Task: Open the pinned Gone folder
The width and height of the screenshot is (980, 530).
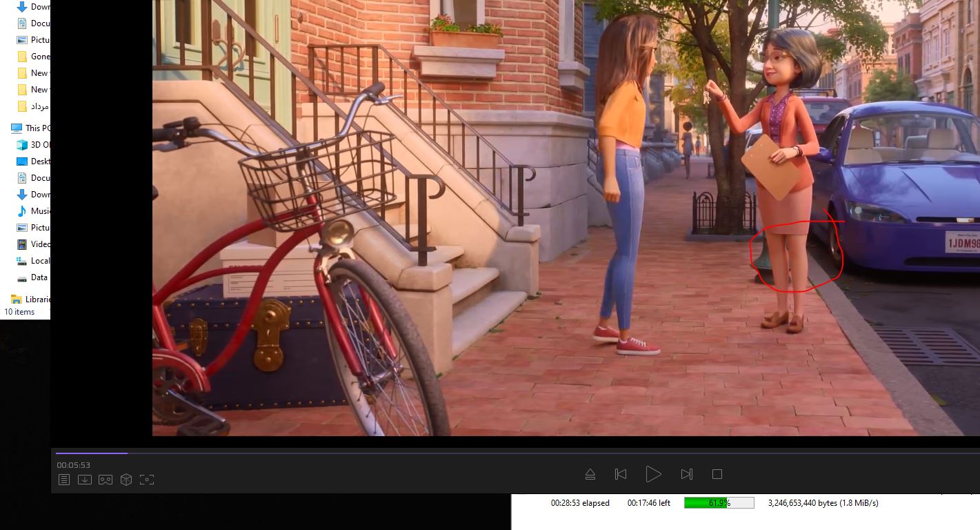Action: point(40,57)
